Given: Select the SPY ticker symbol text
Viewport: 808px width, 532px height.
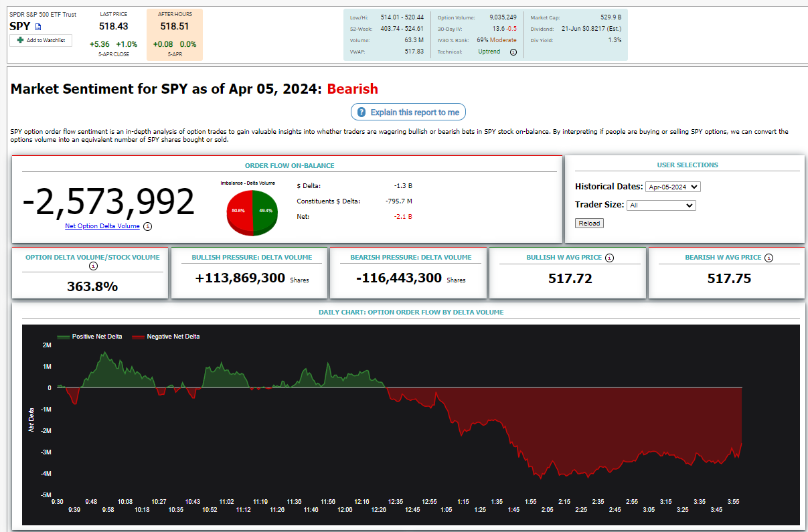Looking at the screenshot, I should (x=20, y=27).
